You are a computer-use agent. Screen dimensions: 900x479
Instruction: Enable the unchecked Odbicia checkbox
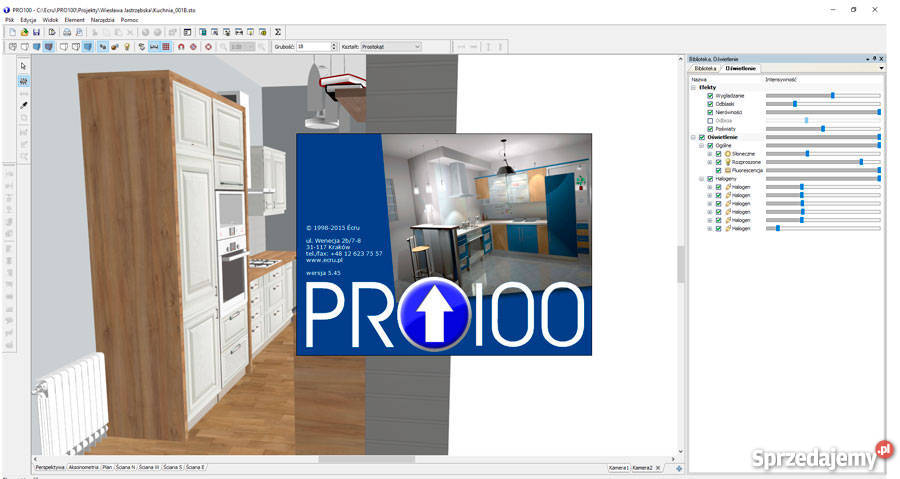point(710,120)
